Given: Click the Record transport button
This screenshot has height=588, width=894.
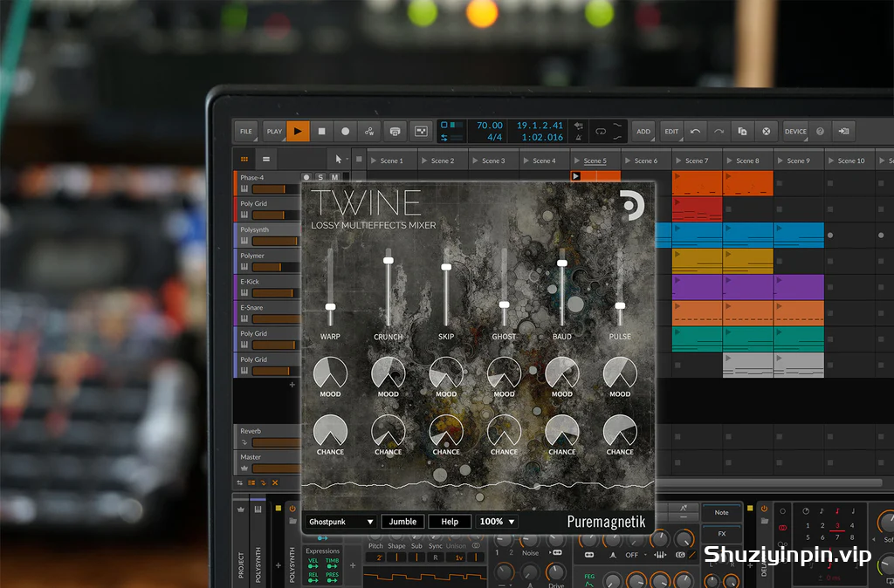Looking at the screenshot, I should (345, 131).
